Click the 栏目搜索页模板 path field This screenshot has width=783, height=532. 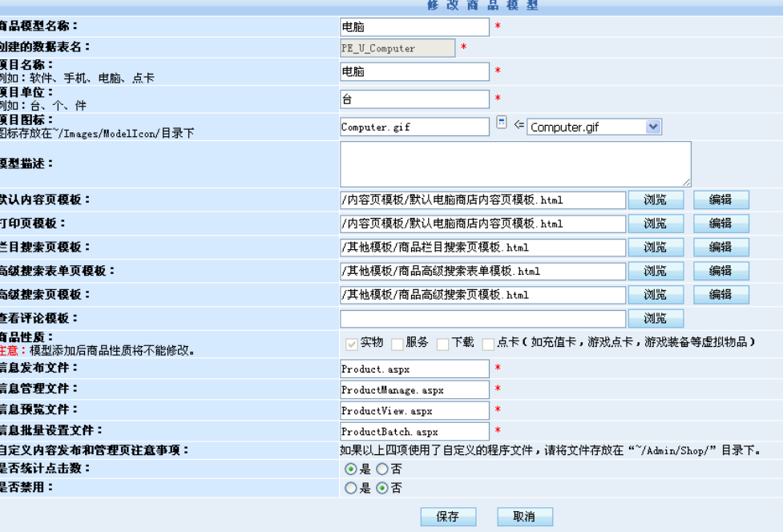click(x=482, y=248)
